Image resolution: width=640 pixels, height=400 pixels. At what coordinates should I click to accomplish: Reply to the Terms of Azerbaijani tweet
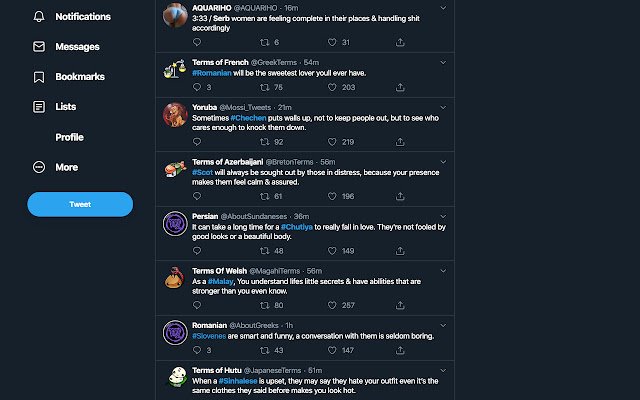pos(197,196)
